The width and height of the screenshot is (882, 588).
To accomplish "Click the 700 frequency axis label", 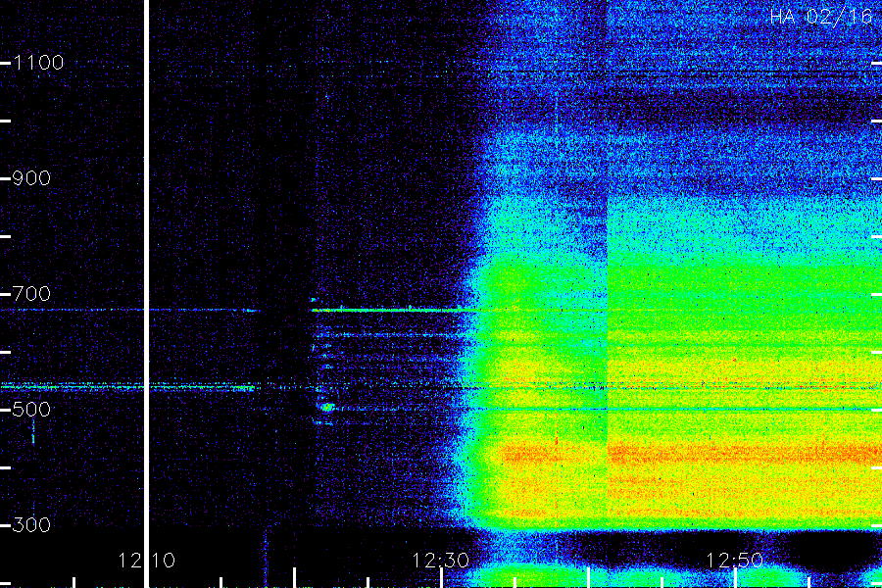I will [31, 294].
